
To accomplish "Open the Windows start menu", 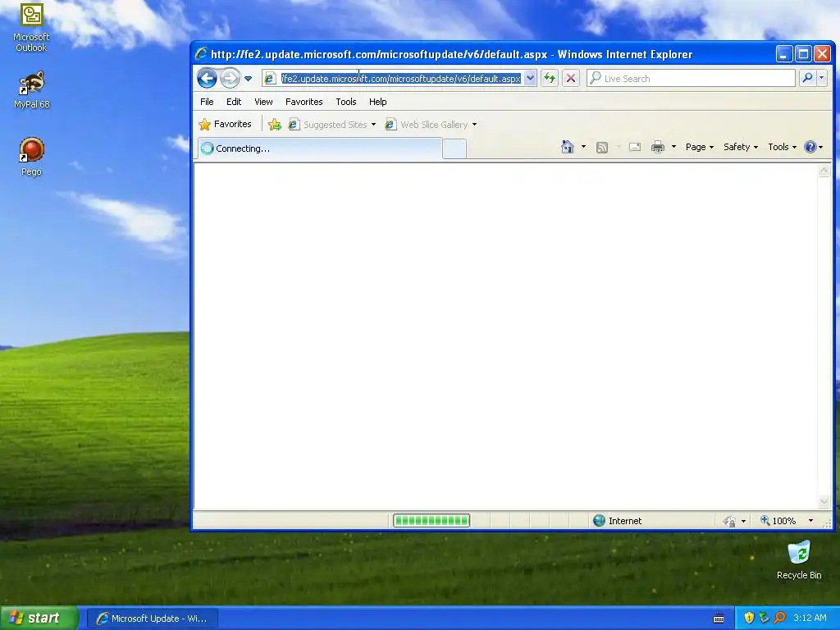I will [39, 618].
